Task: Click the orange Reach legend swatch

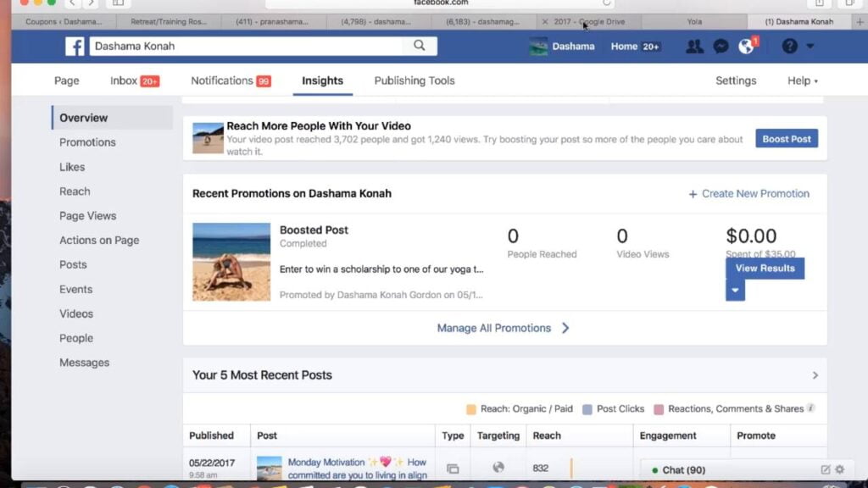Action: point(471,409)
